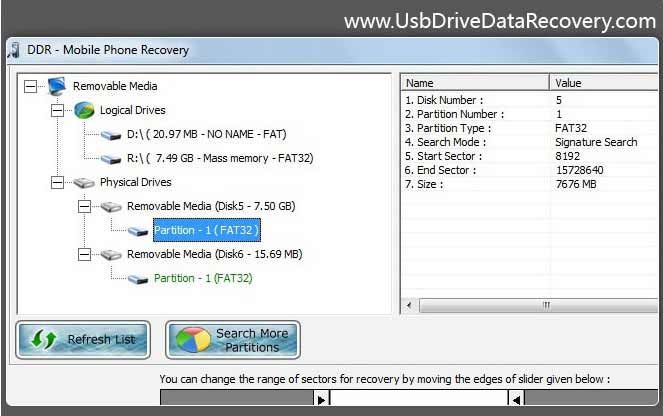663x416 pixels.
Task: Click the disk number value 5
Action: (x=559, y=100)
